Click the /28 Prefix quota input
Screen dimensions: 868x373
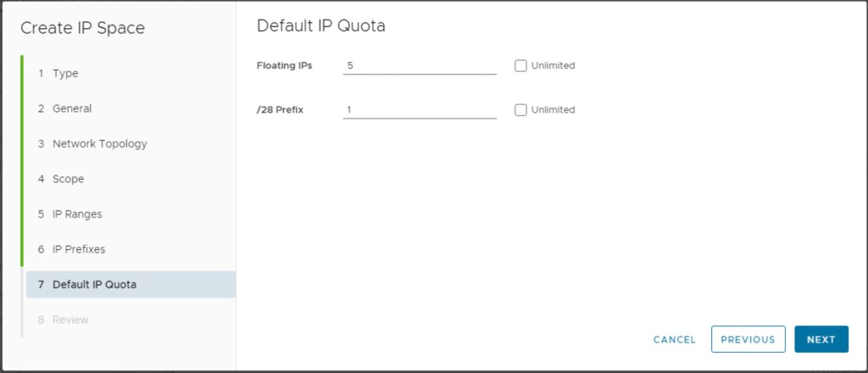420,110
